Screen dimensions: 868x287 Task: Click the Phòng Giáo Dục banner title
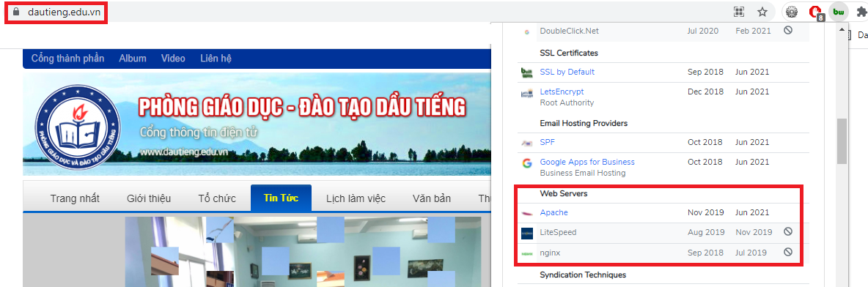[x=302, y=108]
